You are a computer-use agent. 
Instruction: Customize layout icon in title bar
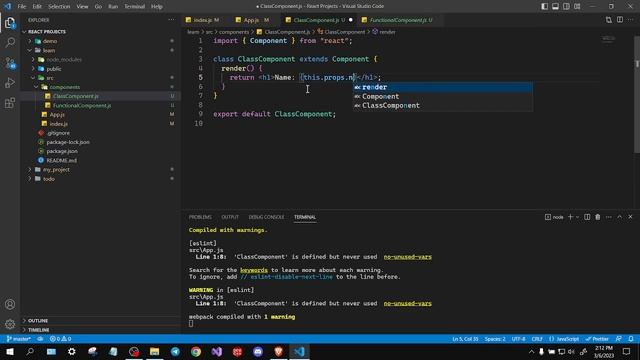[x=577, y=6]
